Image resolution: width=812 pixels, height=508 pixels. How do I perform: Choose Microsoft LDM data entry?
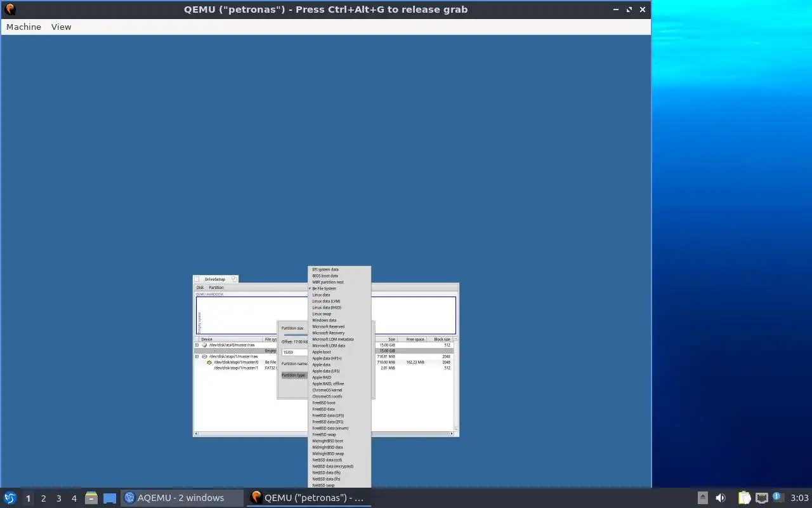[339, 345]
